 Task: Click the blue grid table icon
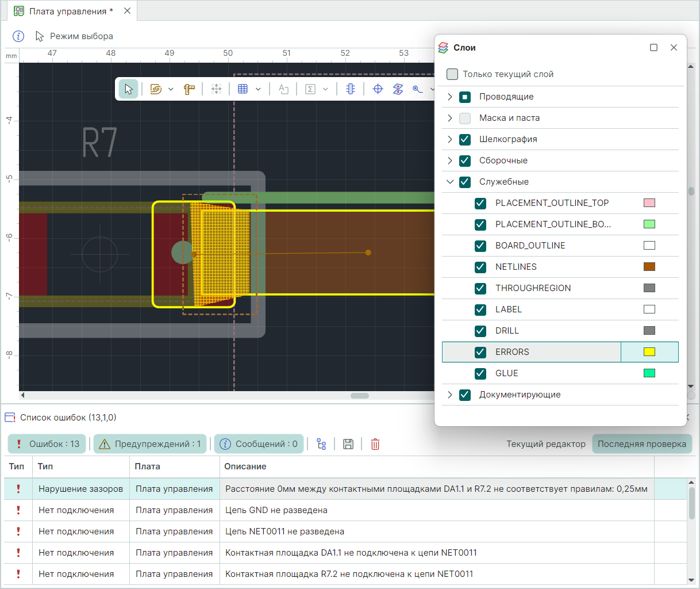point(243,89)
